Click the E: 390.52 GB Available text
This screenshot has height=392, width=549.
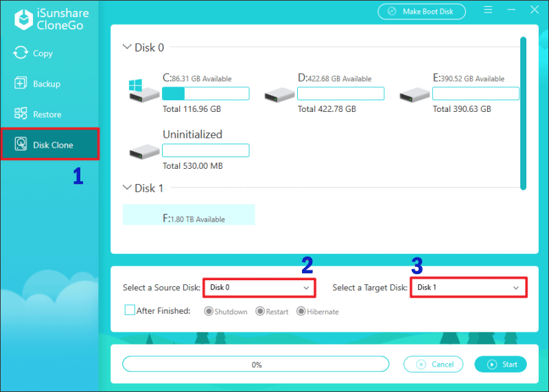469,78
